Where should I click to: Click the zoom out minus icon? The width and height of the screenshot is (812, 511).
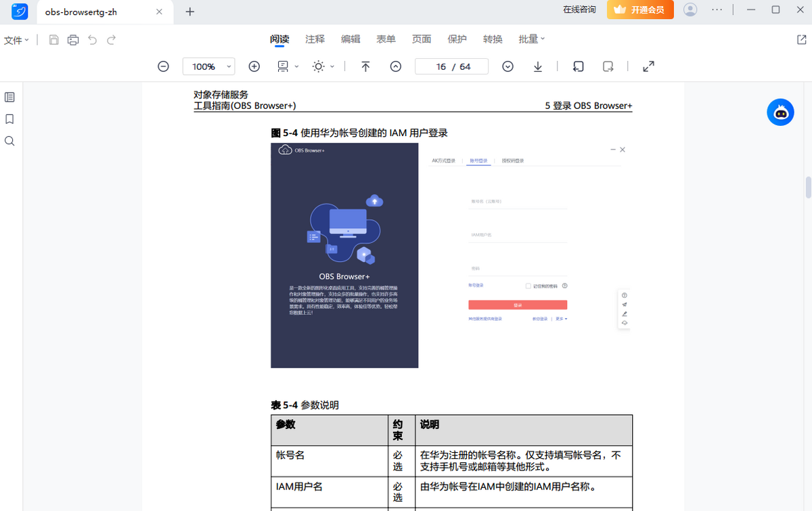[163, 66]
